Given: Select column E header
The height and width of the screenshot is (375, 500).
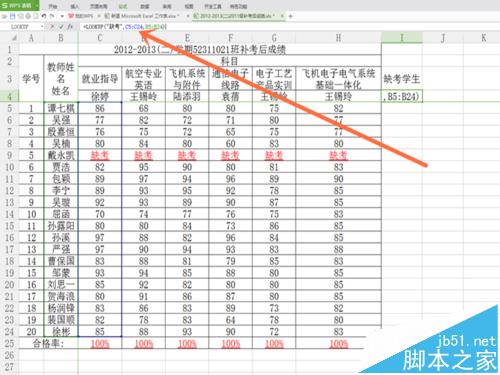Looking at the screenshot, I should [x=187, y=38].
